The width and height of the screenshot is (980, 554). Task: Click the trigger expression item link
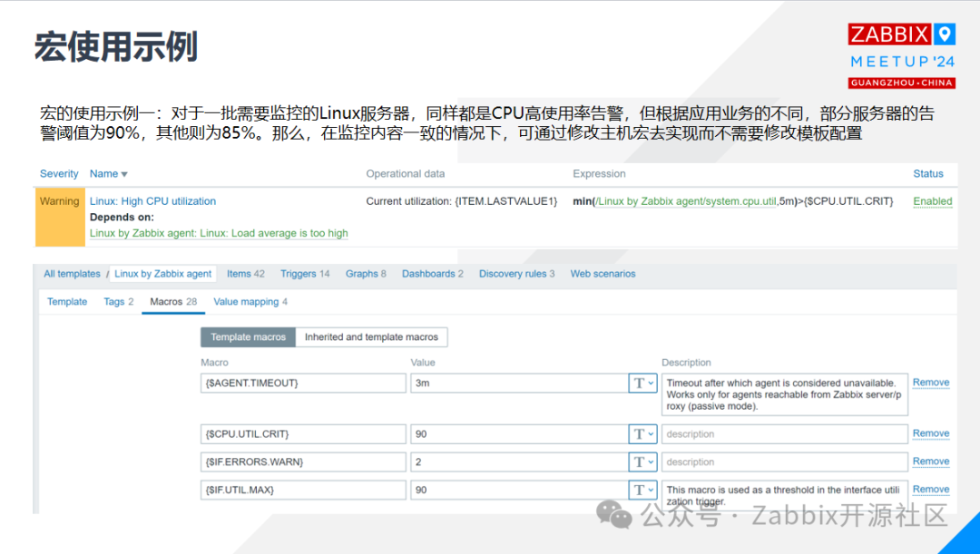(686, 201)
